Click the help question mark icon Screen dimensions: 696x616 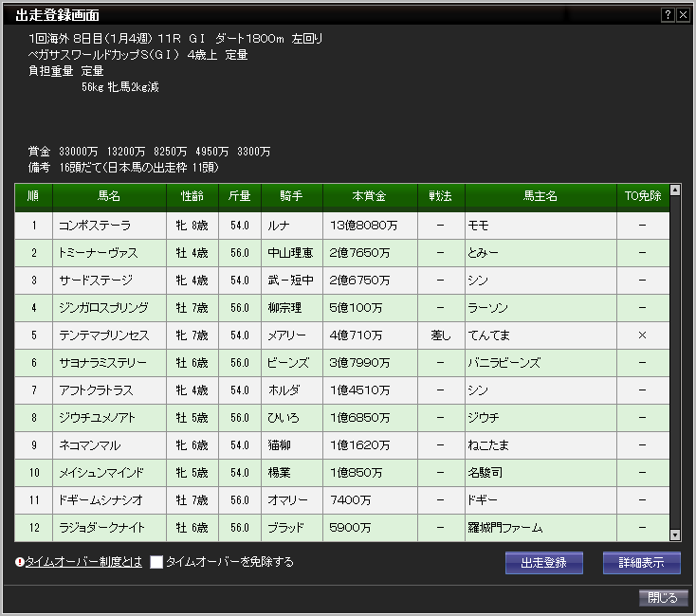pyautogui.click(x=668, y=15)
